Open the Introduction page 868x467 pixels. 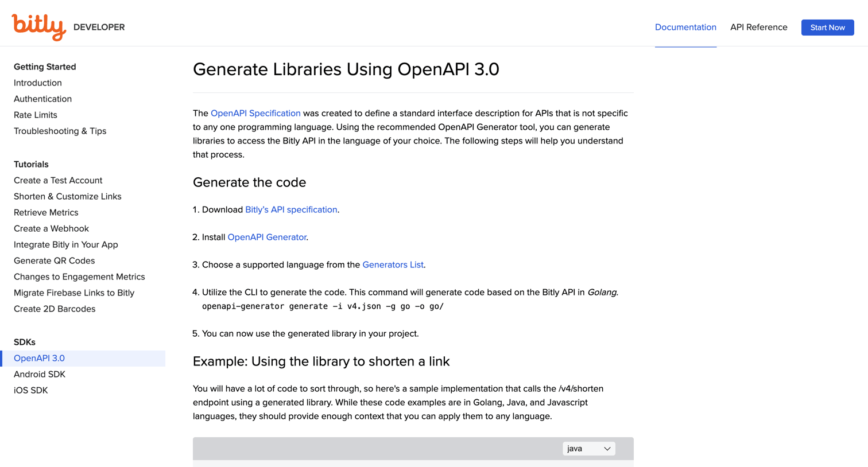pos(38,83)
